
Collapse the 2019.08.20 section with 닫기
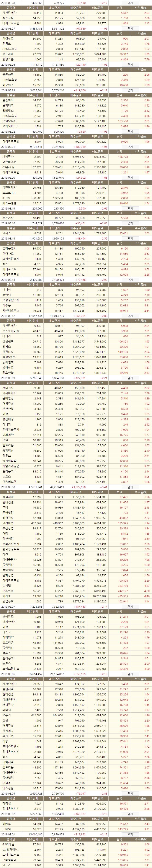[130, 178]
